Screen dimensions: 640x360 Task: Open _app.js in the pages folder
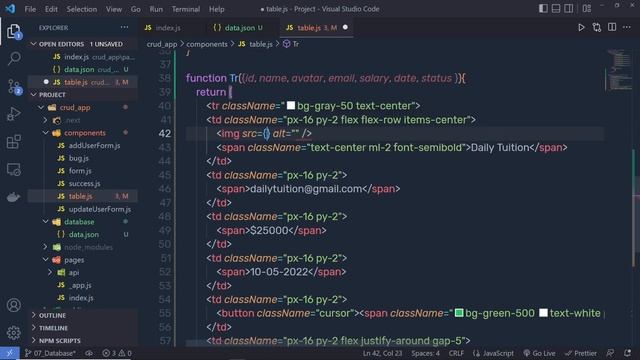pyautogui.click(x=80, y=285)
